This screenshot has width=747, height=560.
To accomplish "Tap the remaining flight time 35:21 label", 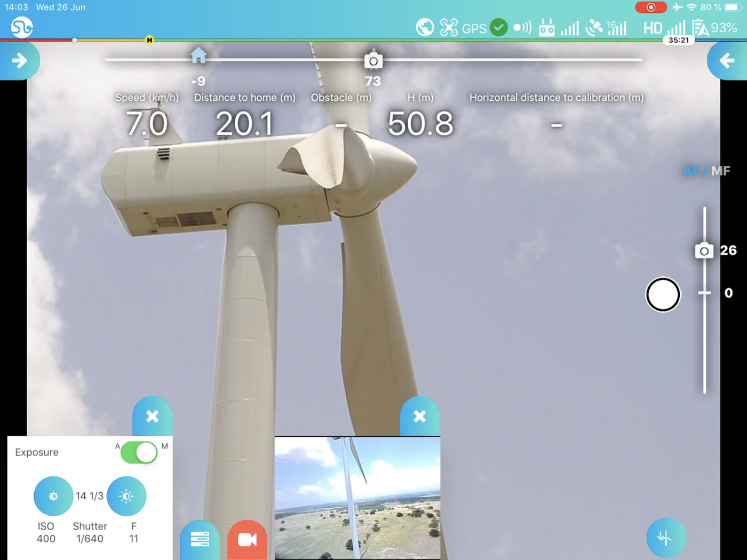I will pos(679,40).
